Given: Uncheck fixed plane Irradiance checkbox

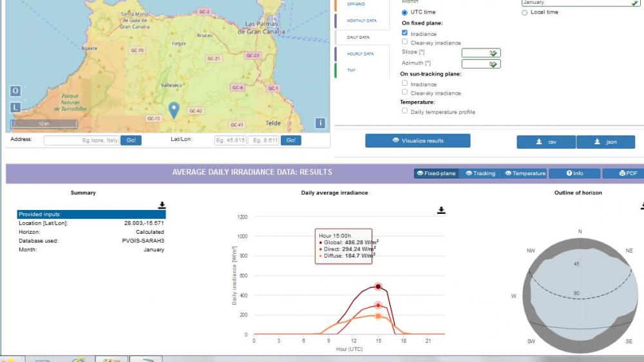Looking at the screenshot, I should 404,33.
